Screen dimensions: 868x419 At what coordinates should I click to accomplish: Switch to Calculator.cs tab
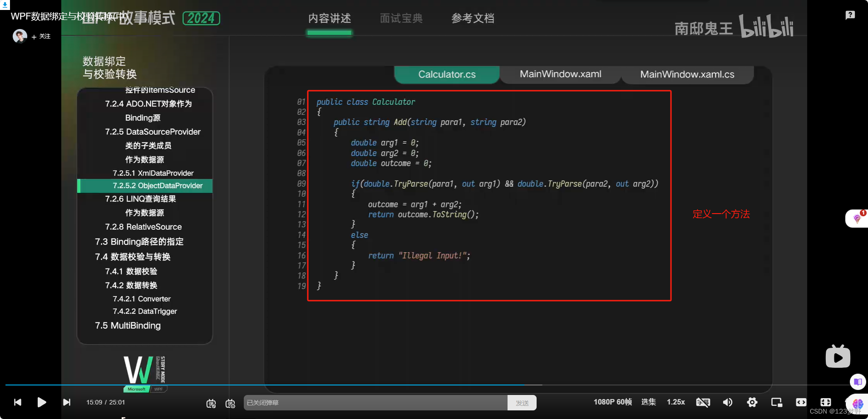447,74
